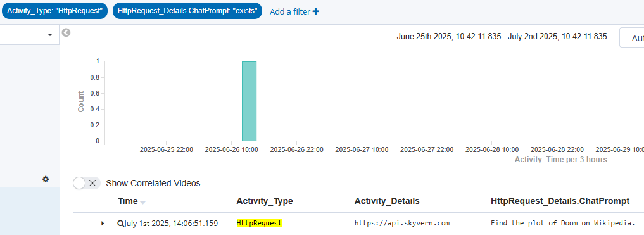This screenshot has height=235, width=644.
Task: Click the magnifier icon next to July 1st time
Action: (120, 224)
